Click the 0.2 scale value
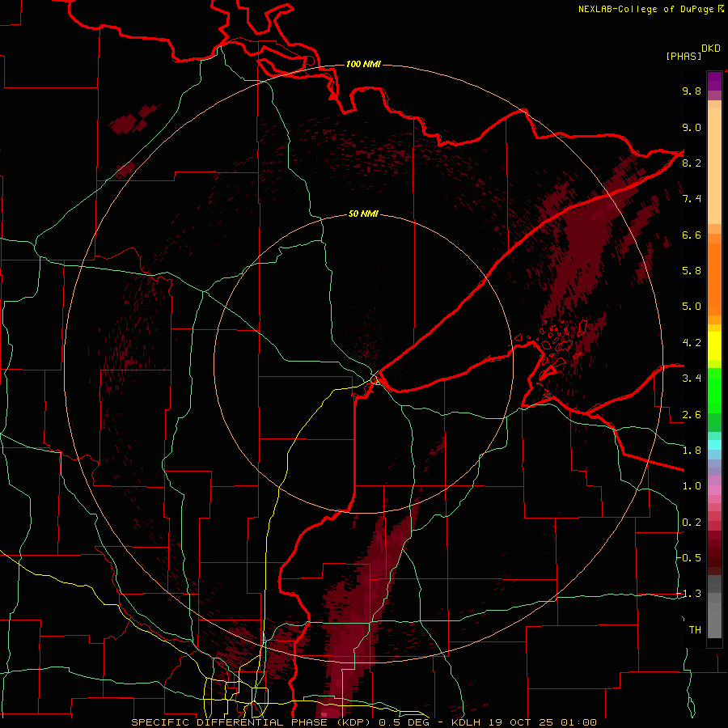The height and width of the screenshot is (728, 728). [x=692, y=523]
